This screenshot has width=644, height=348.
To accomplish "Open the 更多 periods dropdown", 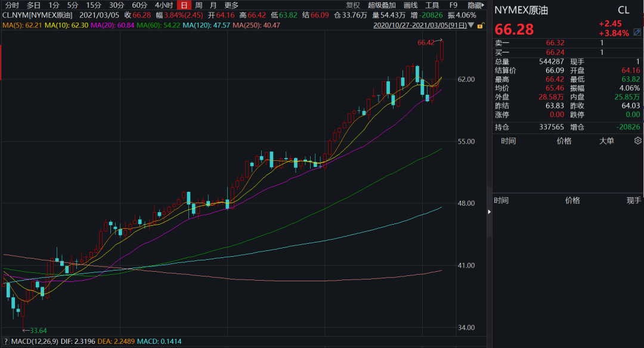I will pyautogui.click(x=231, y=5).
